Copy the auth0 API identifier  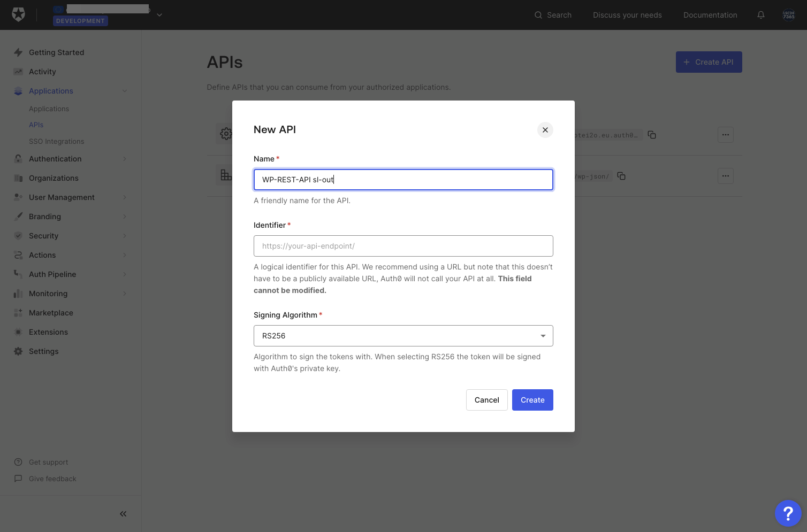[x=652, y=135]
